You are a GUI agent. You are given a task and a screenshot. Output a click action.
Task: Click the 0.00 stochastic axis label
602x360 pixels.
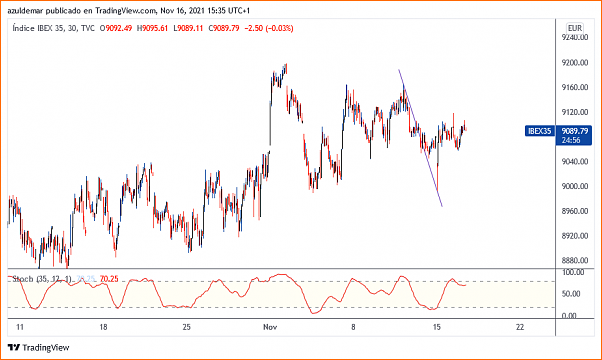(569, 315)
